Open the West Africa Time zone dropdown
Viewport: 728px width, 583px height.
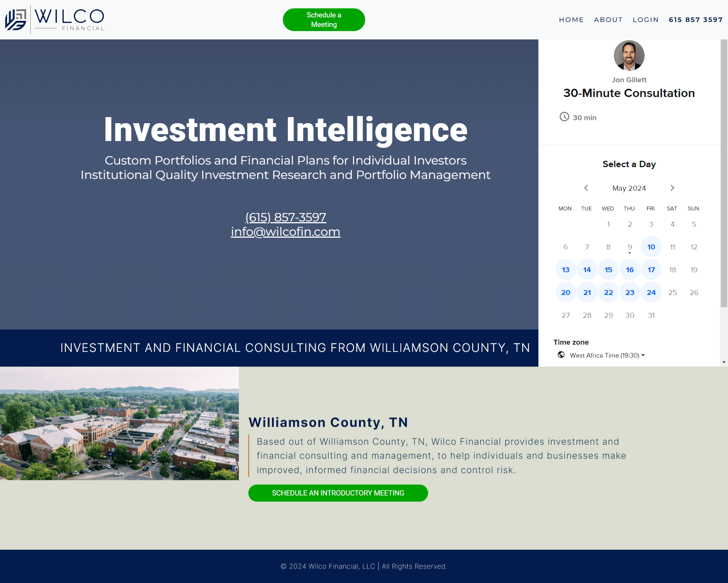coord(607,355)
